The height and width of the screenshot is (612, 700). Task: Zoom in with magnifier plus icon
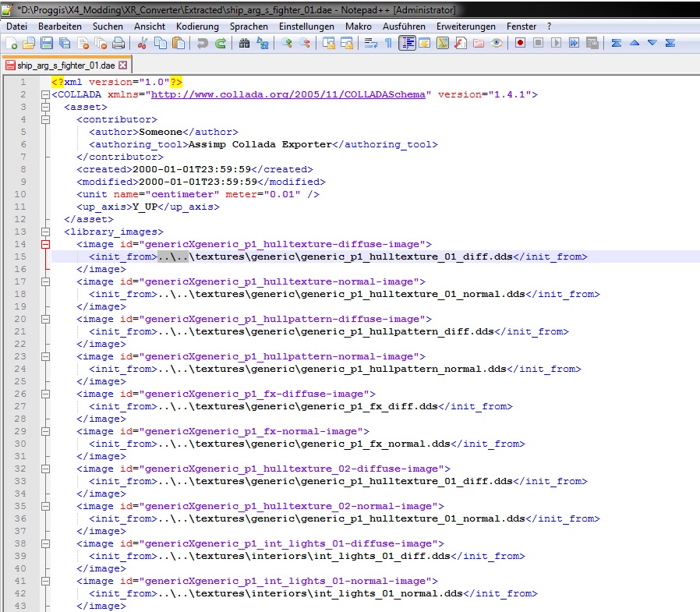[x=286, y=44]
